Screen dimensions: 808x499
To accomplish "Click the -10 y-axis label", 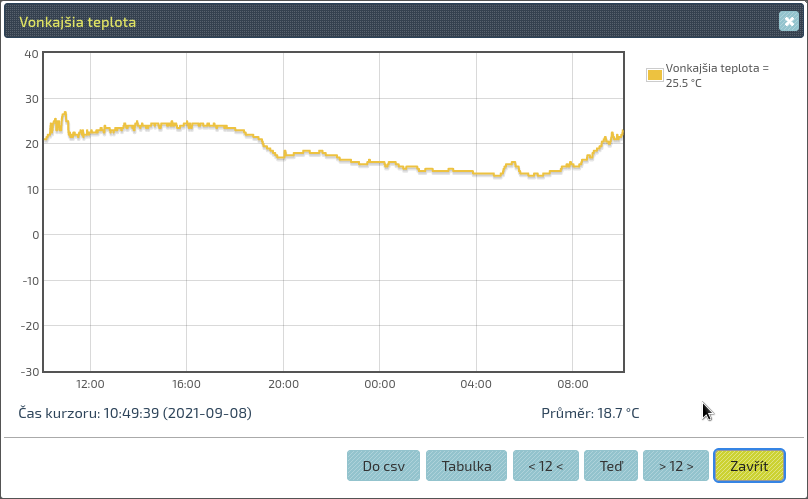I will 30,280.
